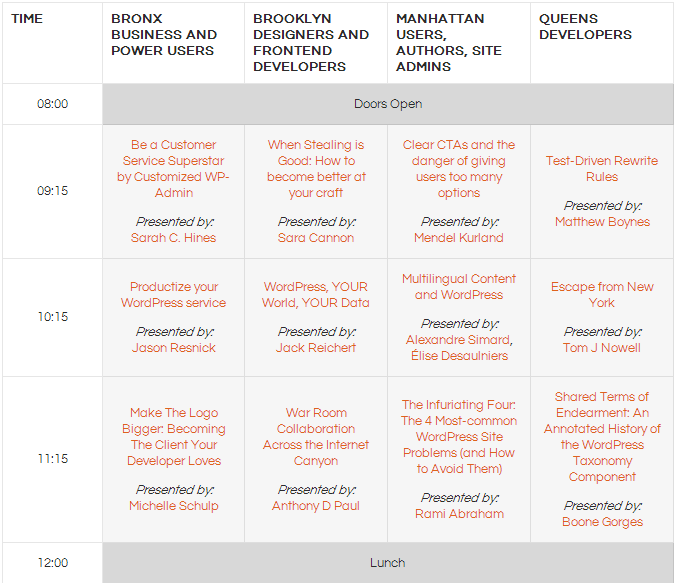Open 'WordPress, YOUR World, YOUR Data' talk
Screen dimensions: 674x583
(x=316, y=295)
